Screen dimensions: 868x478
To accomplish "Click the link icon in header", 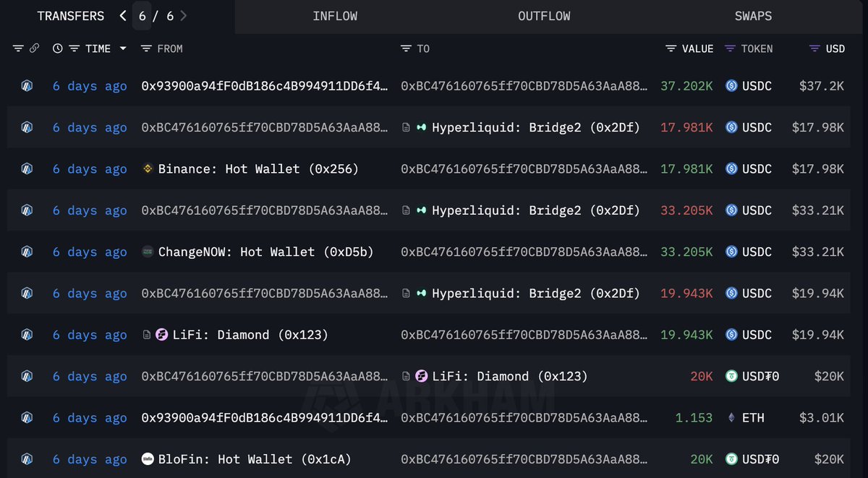I will (x=34, y=48).
